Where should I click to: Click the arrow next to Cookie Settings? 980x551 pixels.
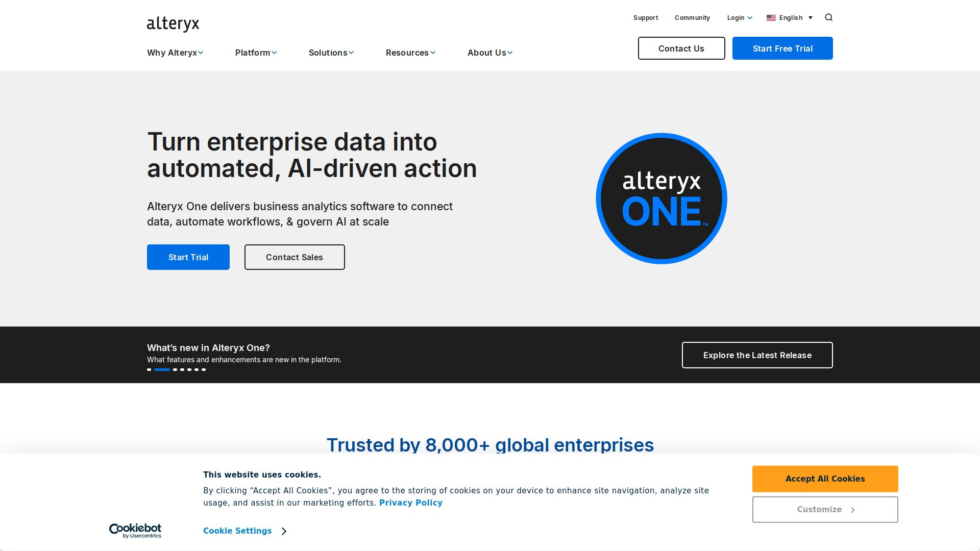[284, 531]
